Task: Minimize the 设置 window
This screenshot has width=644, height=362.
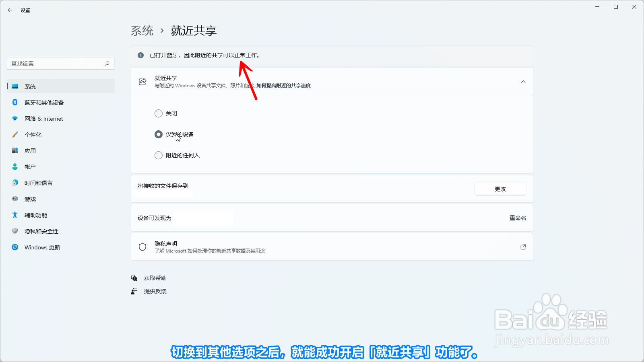Action: (x=597, y=7)
